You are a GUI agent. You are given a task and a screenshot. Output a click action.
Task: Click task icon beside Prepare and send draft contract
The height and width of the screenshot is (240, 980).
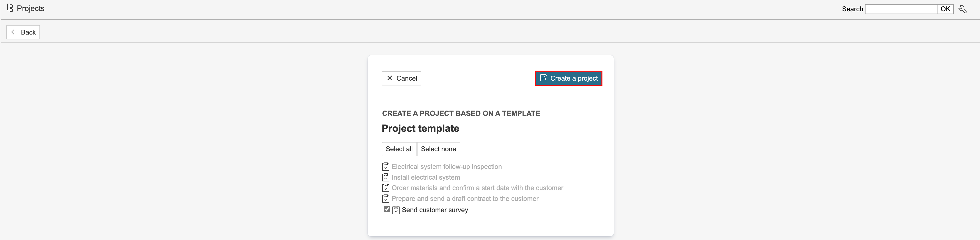(385, 199)
